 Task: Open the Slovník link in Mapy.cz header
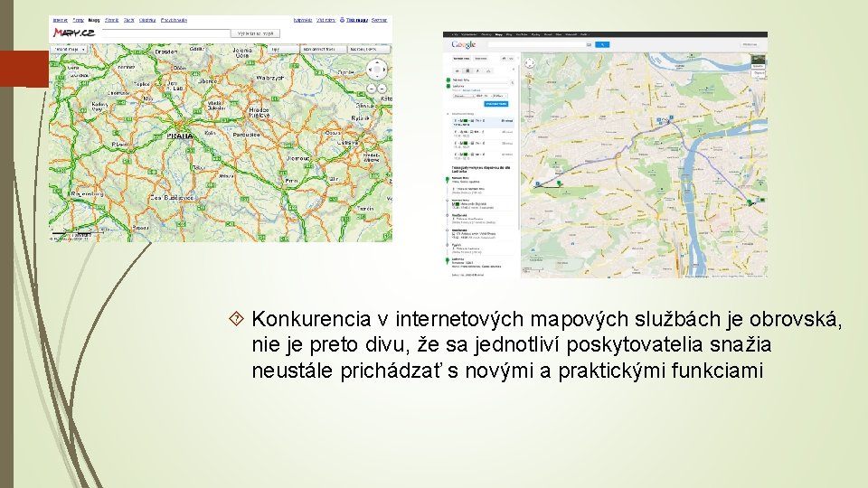[x=112, y=20]
